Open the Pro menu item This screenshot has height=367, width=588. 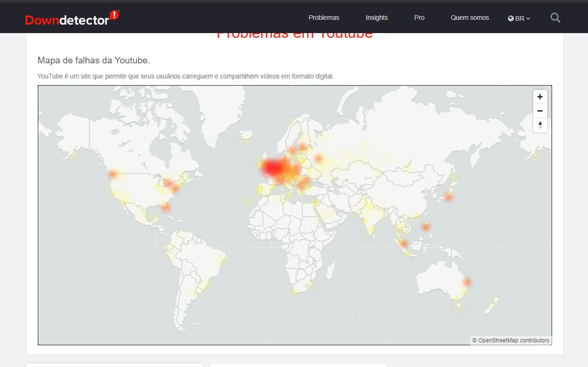pyautogui.click(x=419, y=17)
